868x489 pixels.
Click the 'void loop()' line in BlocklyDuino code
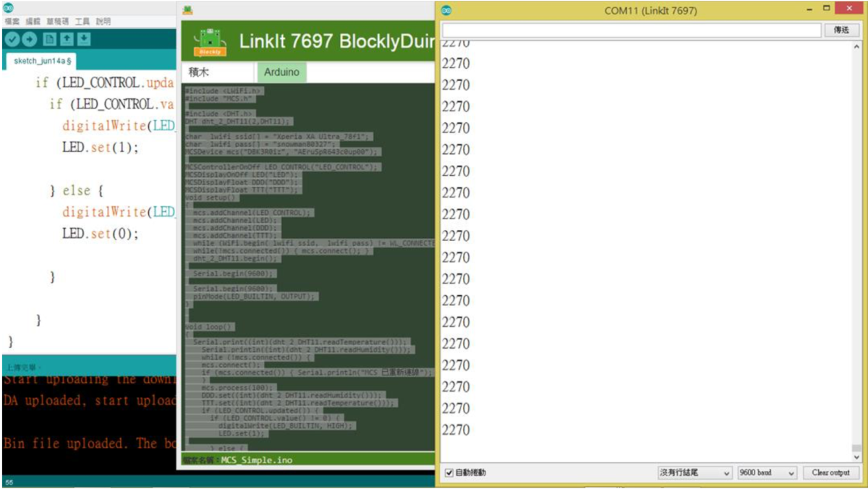[x=208, y=326]
